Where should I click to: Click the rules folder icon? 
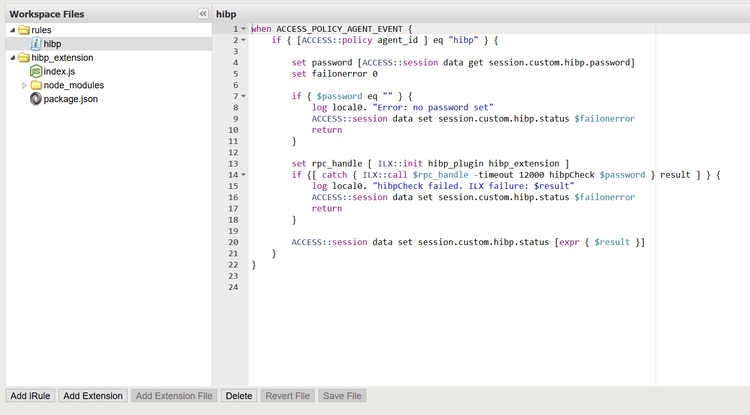23,30
